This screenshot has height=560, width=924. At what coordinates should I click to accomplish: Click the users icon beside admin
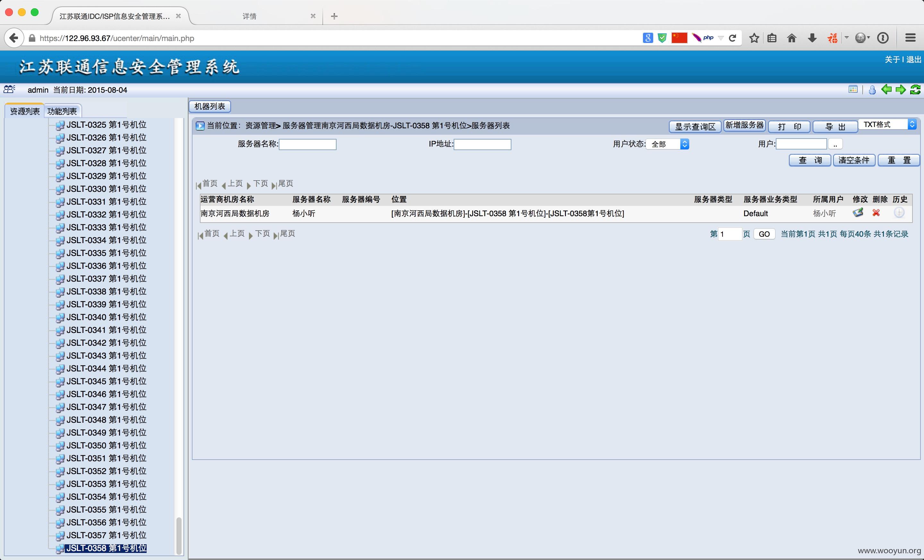pos(9,89)
